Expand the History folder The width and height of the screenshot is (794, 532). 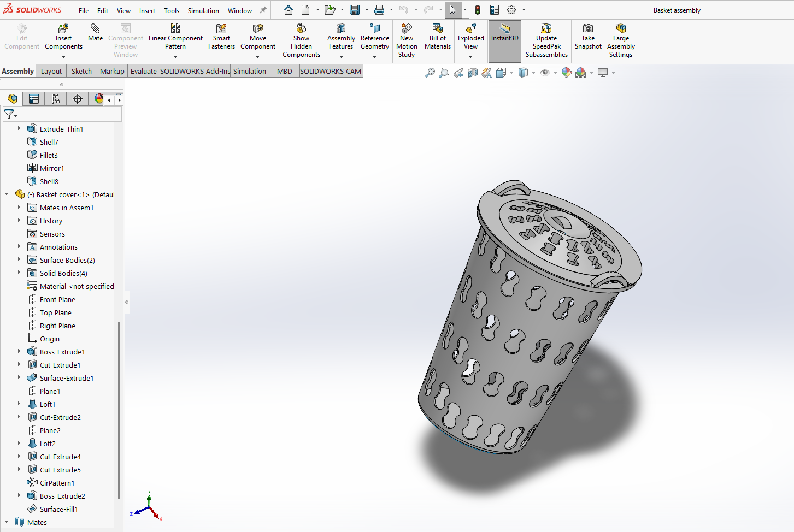tap(19, 221)
